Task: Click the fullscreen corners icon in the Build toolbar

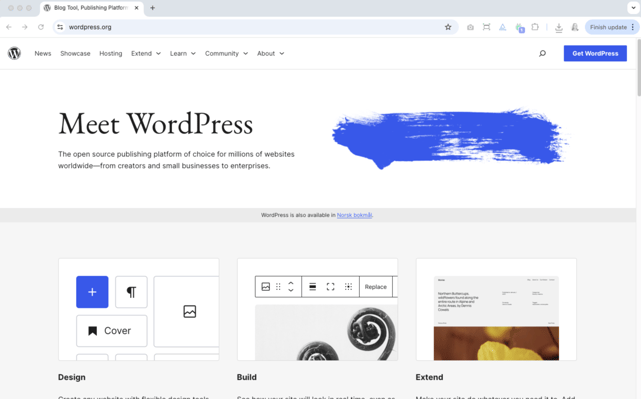Action: tap(330, 287)
